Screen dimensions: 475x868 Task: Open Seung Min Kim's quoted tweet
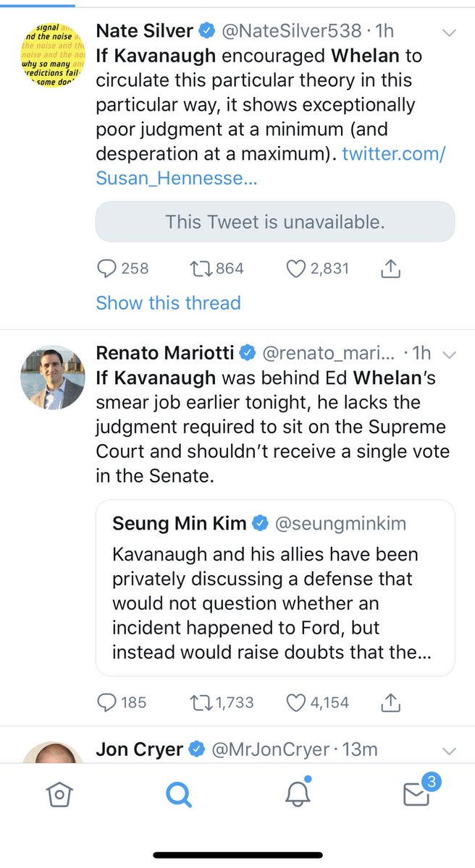tap(275, 587)
